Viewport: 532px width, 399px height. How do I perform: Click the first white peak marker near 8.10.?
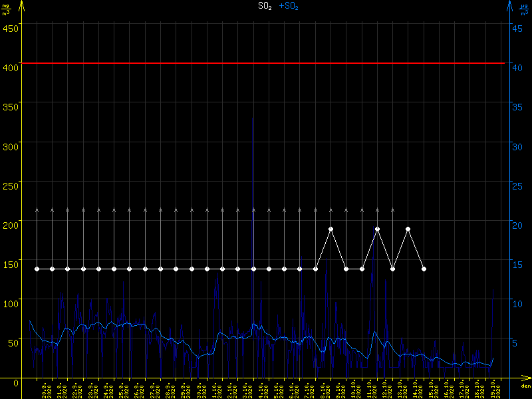tap(331, 229)
